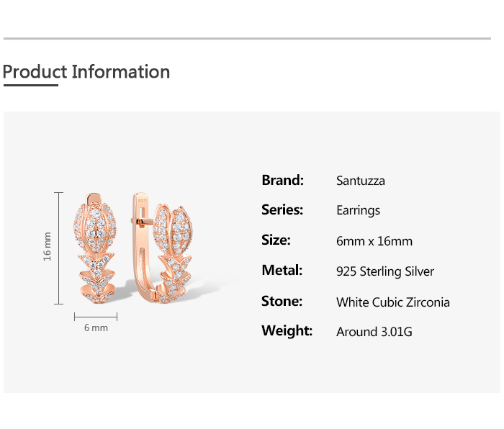Image resolution: width=504 pixels, height=429 pixels.
Task: Click the Series label
Action: tap(282, 210)
